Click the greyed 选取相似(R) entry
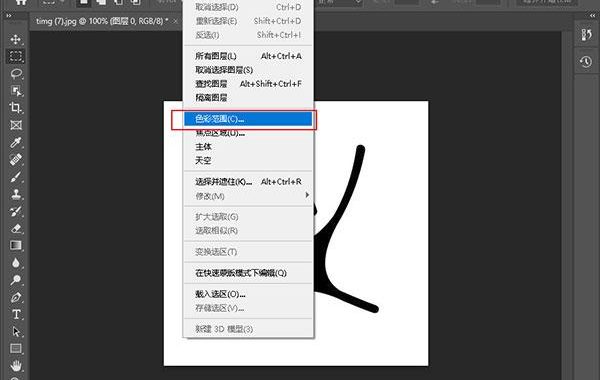The width and height of the screenshot is (600, 380). (x=248, y=230)
